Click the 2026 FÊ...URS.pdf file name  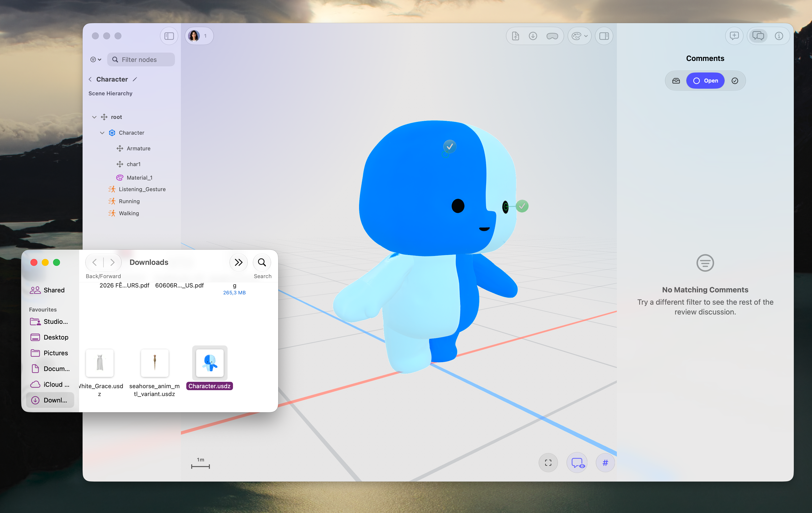(x=124, y=285)
